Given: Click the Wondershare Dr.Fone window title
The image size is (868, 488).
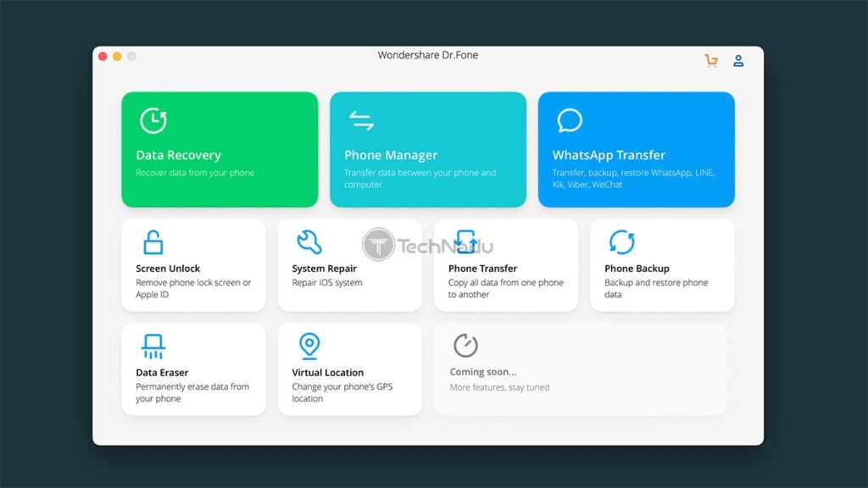Looking at the screenshot, I should click(x=428, y=55).
